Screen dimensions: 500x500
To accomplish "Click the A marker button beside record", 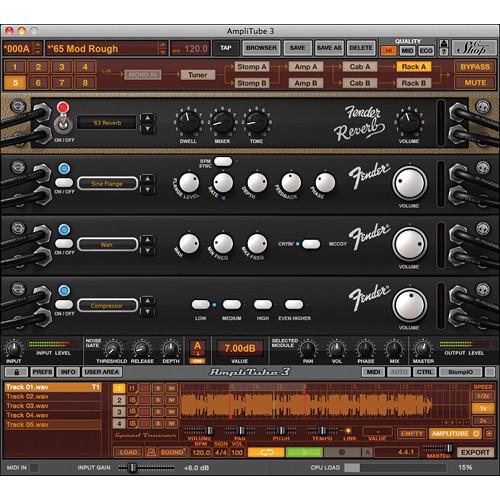I will [367, 452].
